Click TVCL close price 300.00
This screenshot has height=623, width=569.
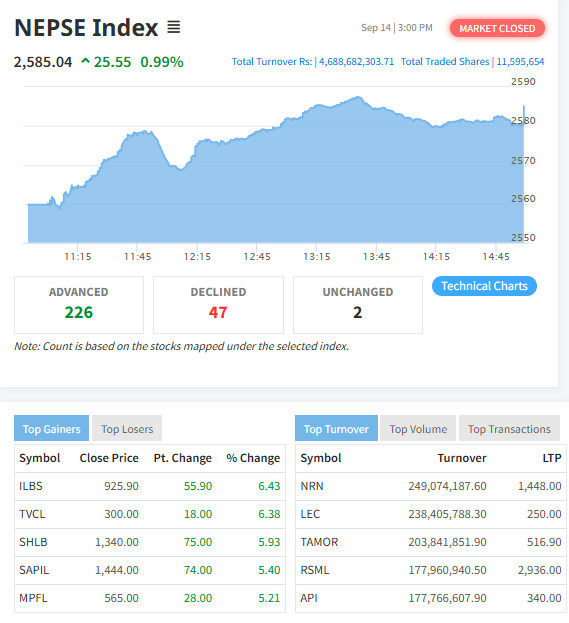[x=121, y=514]
